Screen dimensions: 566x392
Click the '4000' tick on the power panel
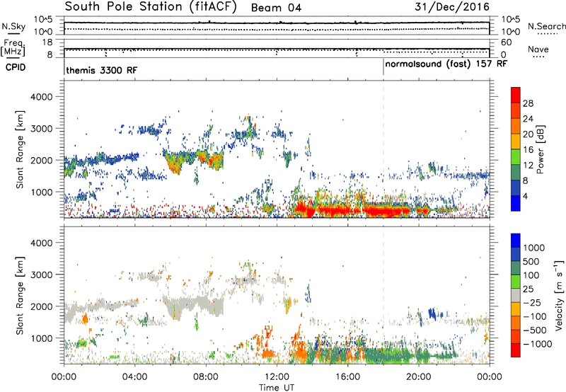[x=41, y=97]
